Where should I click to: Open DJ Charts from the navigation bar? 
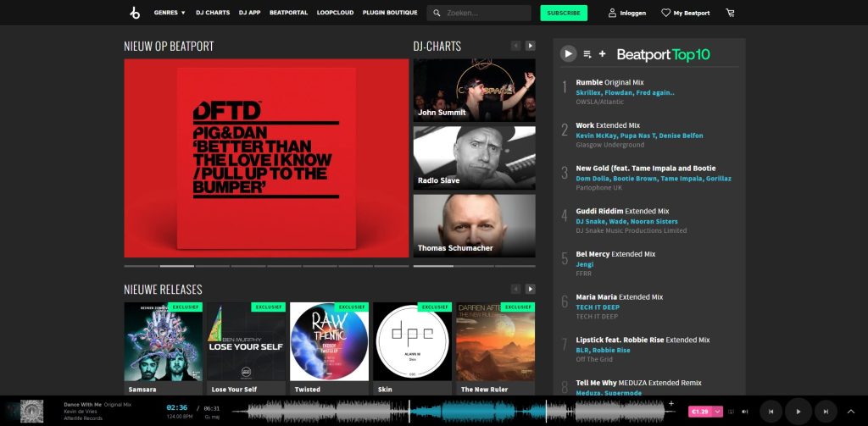tap(213, 13)
